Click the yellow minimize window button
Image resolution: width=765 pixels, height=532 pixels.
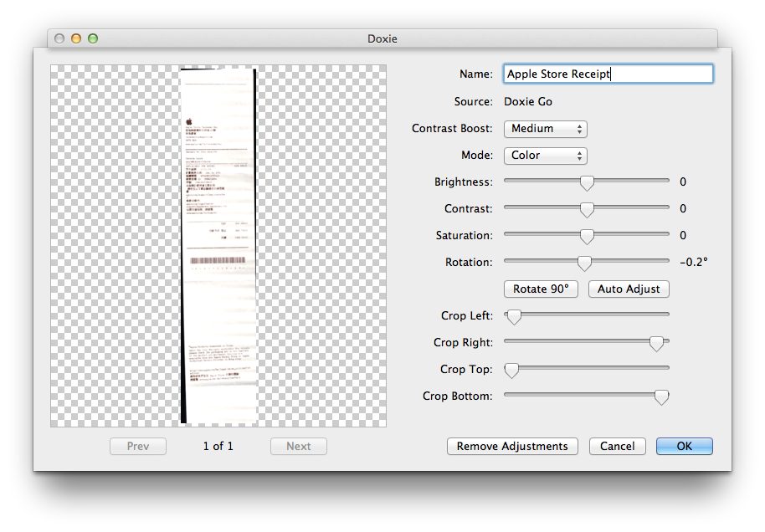coord(76,38)
